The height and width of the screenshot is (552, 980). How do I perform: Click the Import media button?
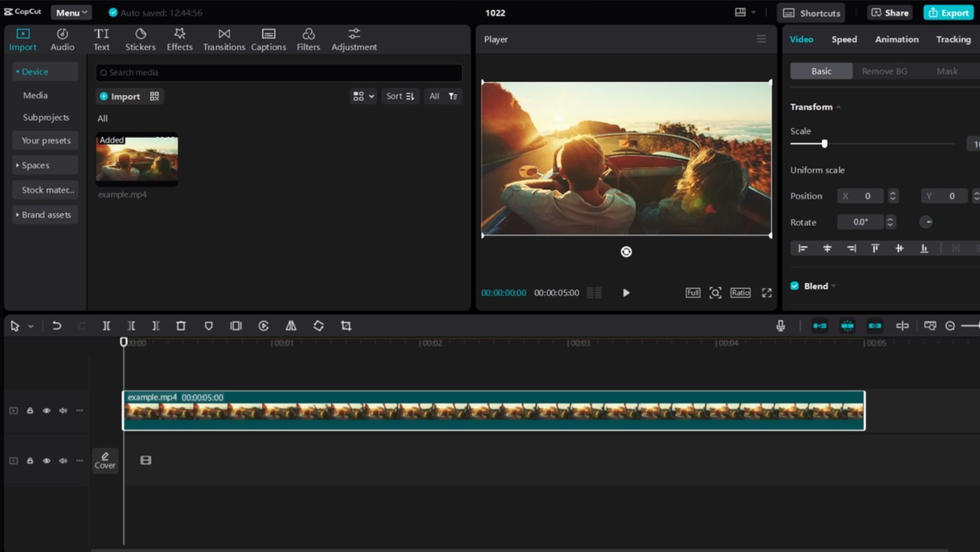click(x=120, y=96)
